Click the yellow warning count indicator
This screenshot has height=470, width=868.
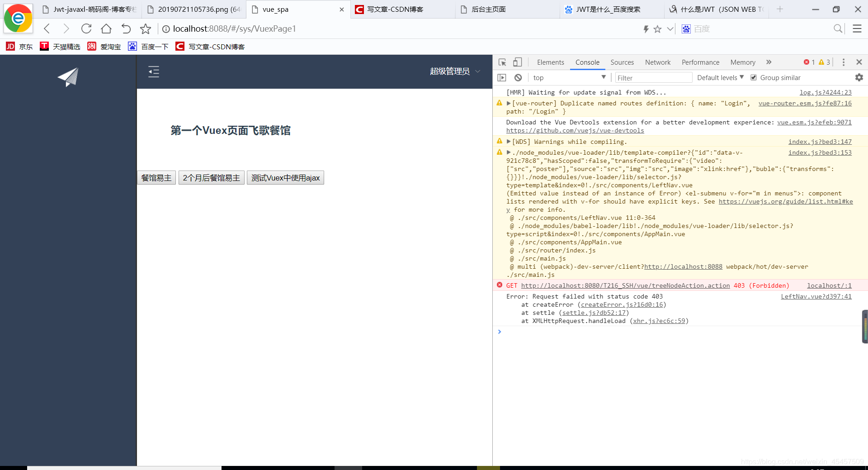tap(825, 62)
